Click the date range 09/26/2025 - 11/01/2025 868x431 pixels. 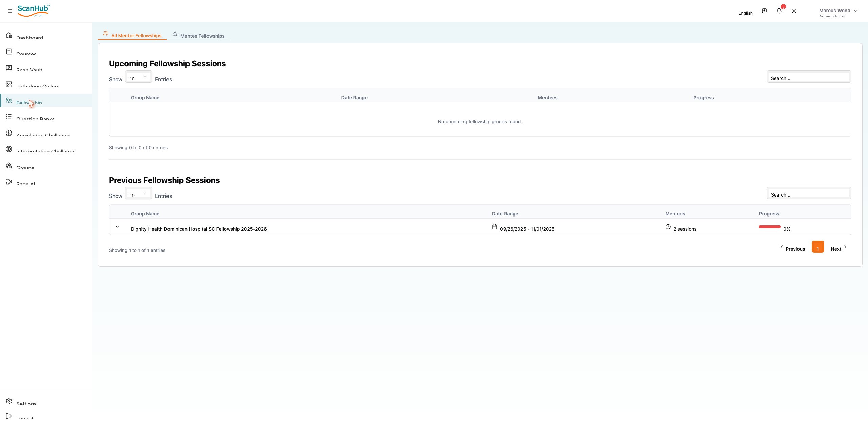click(527, 229)
